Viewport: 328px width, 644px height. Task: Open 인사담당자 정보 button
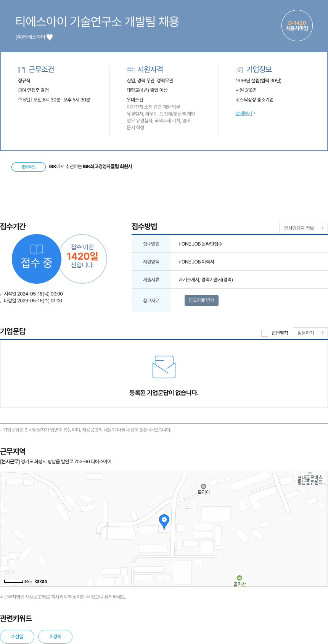click(304, 228)
